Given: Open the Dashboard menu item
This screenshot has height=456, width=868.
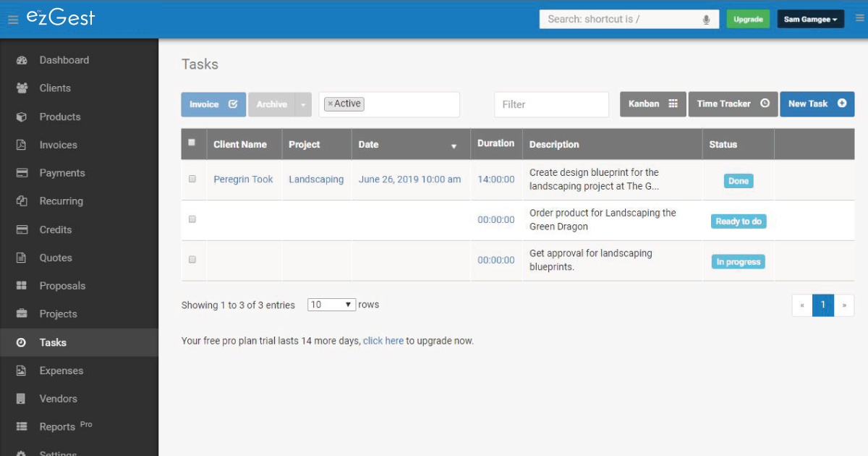Looking at the screenshot, I should pos(64,60).
